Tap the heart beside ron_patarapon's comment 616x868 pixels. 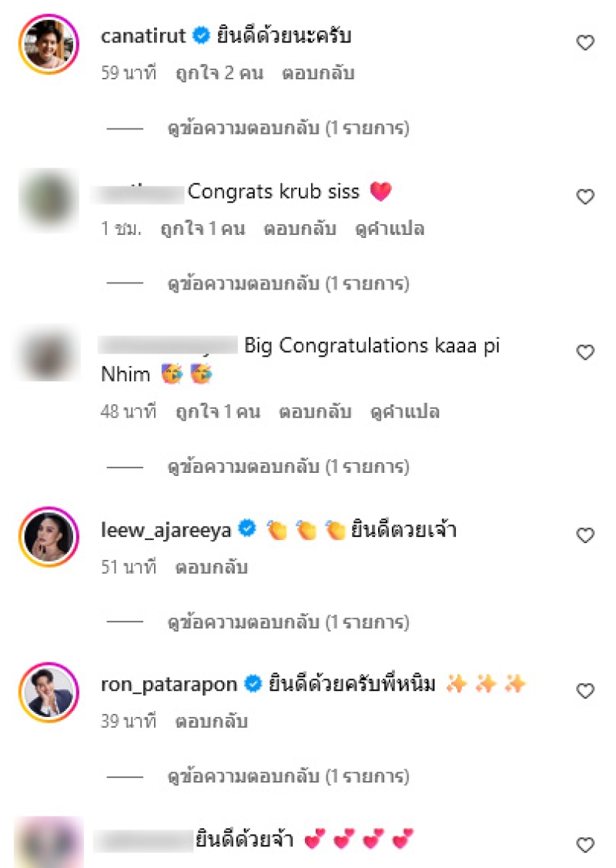tap(585, 690)
